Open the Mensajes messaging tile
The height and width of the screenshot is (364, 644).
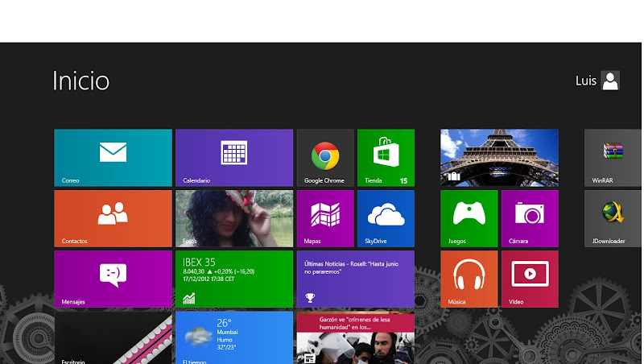[113, 279]
